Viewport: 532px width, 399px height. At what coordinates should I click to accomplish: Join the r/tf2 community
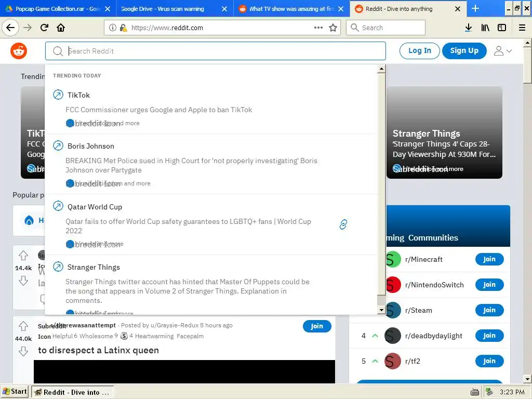pos(489,362)
